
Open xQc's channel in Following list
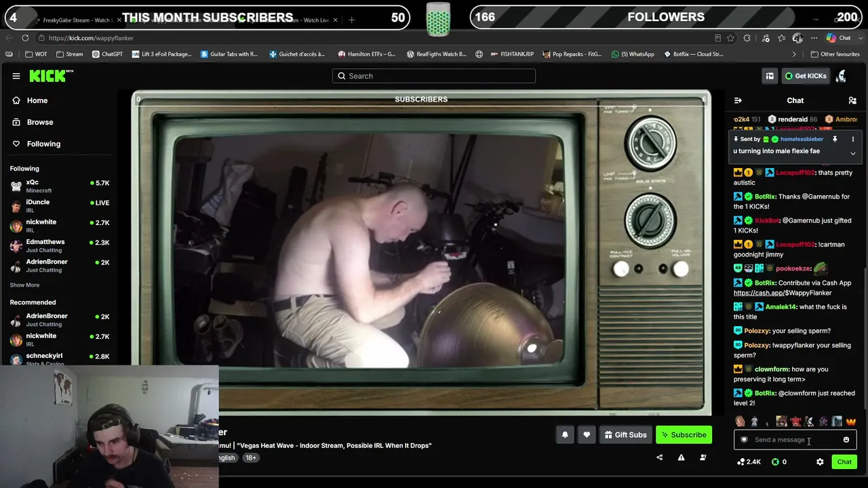tap(60, 186)
